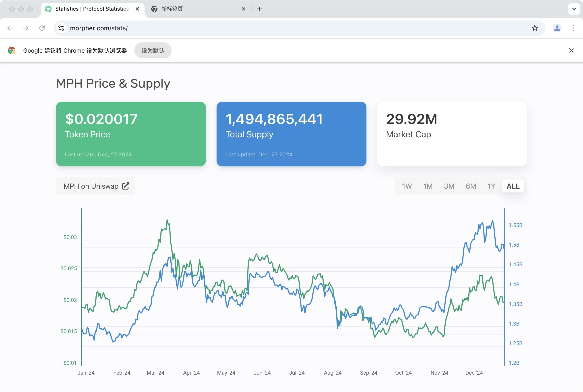Dismiss the default browser notification bar

(x=571, y=50)
